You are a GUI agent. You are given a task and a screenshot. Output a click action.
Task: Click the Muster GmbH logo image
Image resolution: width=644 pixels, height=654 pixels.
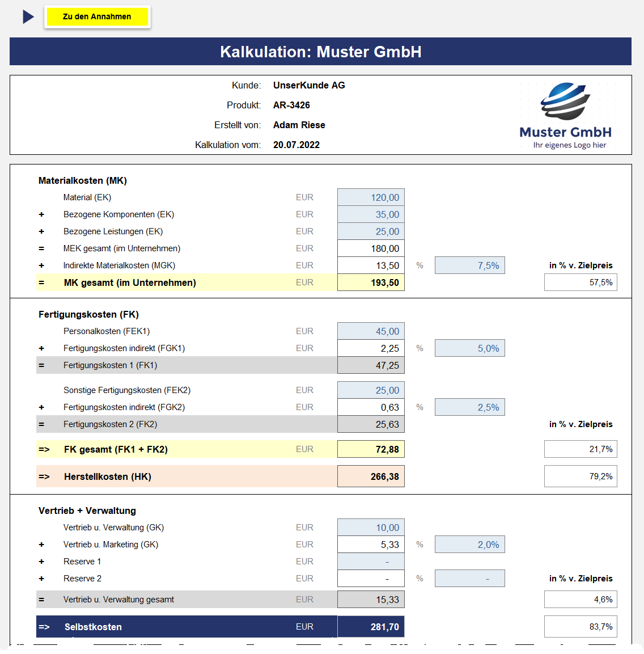click(565, 115)
